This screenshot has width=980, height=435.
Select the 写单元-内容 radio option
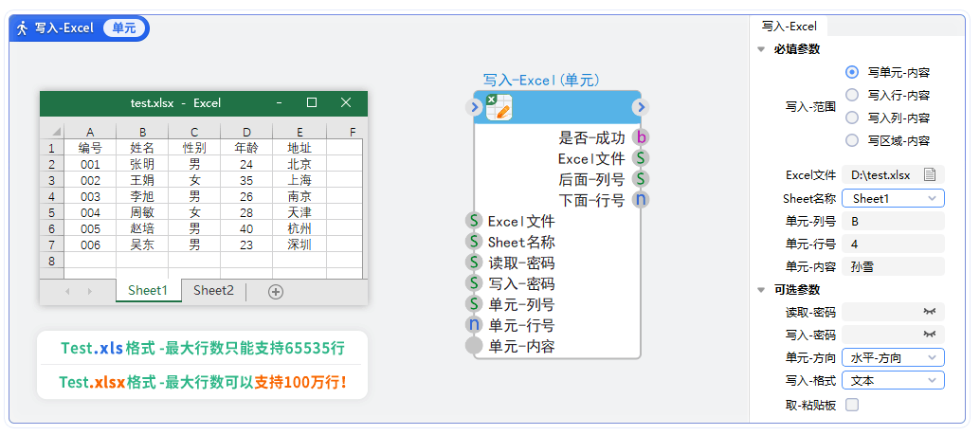(852, 72)
